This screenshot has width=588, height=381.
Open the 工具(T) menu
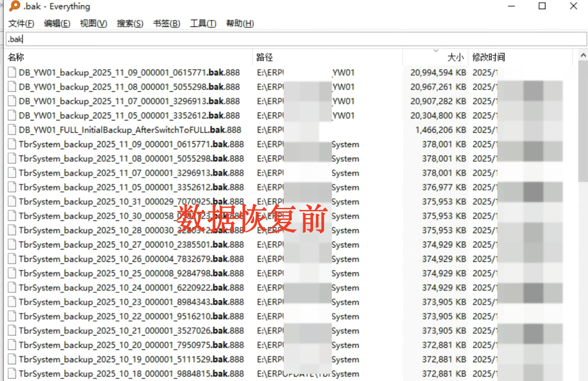click(x=203, y=24)
